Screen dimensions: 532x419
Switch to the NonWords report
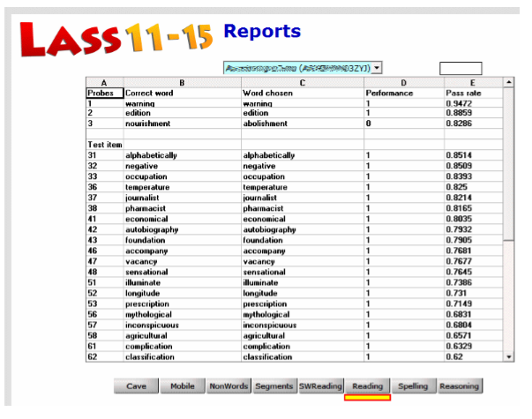pos(229,386)
